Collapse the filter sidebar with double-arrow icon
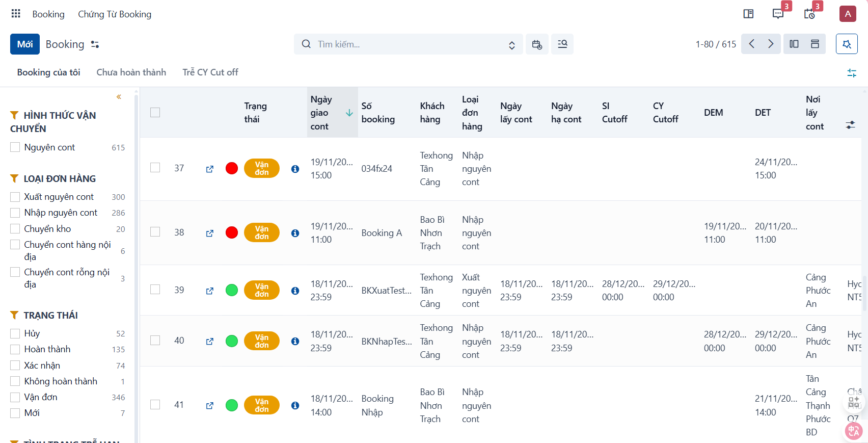The image size is (868, 443). [119, 97]
